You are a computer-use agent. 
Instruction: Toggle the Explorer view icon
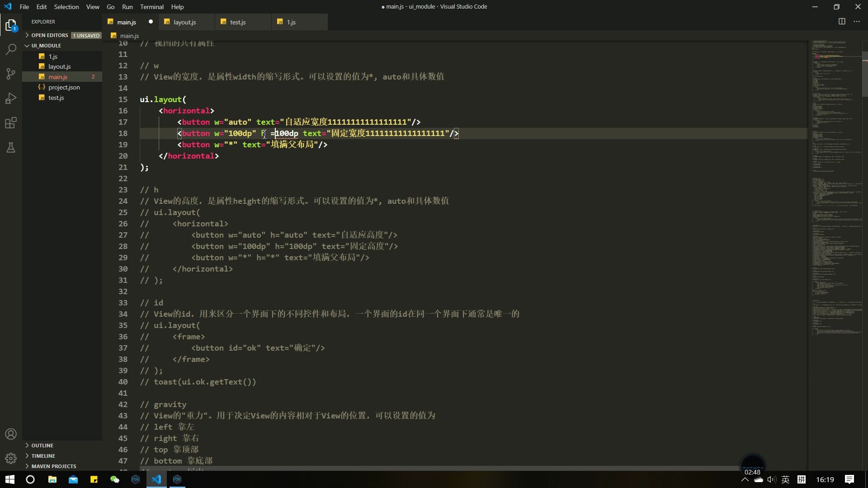pyautogui.click(x=11, y=25)
